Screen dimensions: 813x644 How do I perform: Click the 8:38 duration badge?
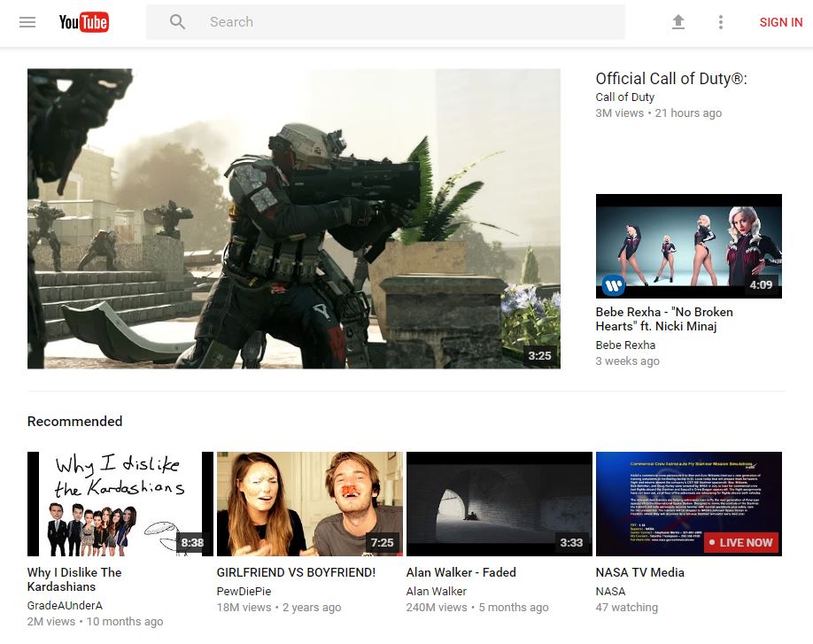[192, 542]
